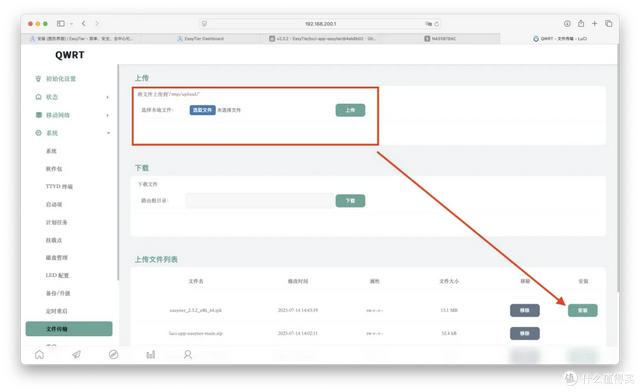Toggle the Safari sidebar button
640x392 pixels.
coord(61,24)
